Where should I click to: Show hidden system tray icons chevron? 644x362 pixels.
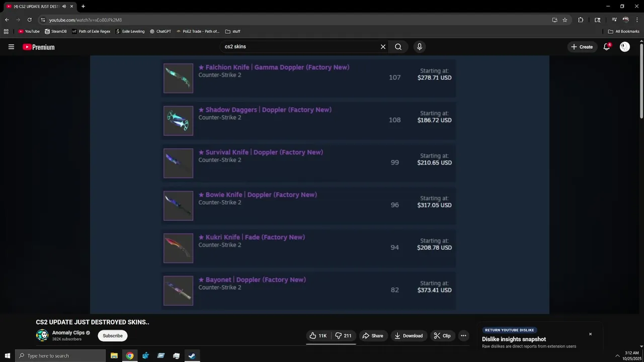[617, 356]
